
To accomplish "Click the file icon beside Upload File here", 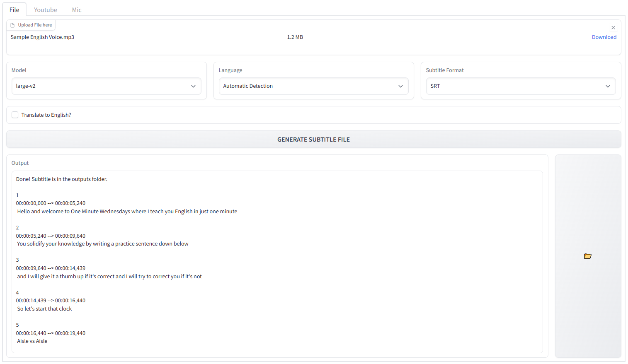I will pyautogui.click(x=12, y=25).
